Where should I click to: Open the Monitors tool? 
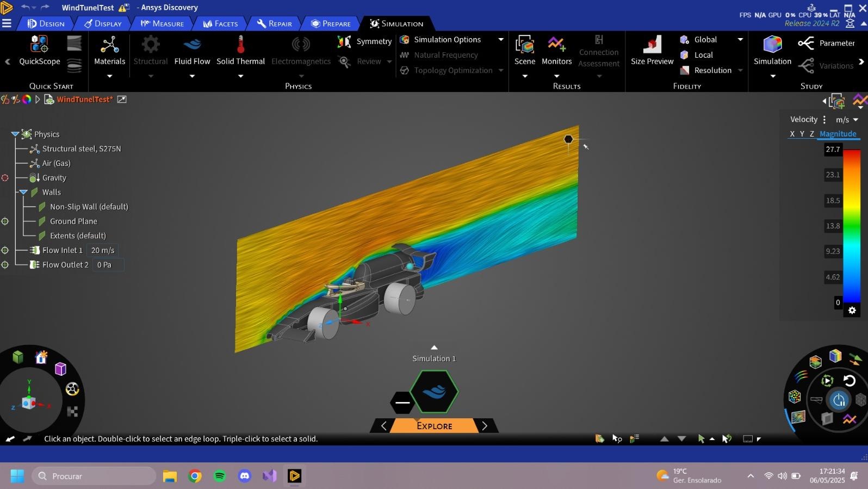tap(556, 50)
